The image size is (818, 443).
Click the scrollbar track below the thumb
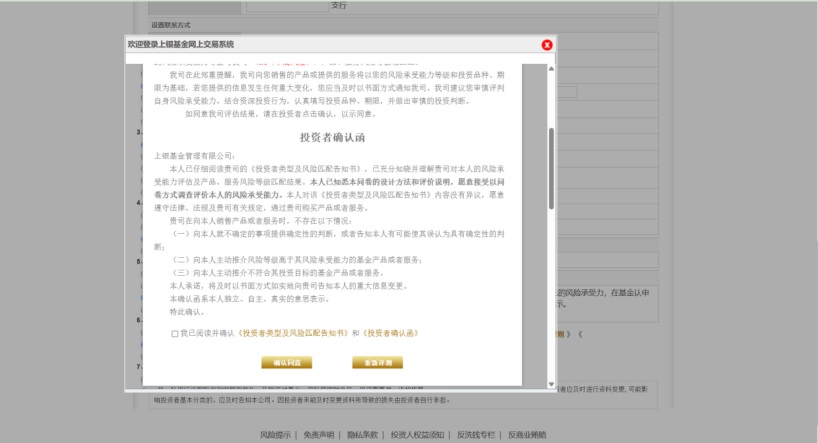(x=550, y=300)
